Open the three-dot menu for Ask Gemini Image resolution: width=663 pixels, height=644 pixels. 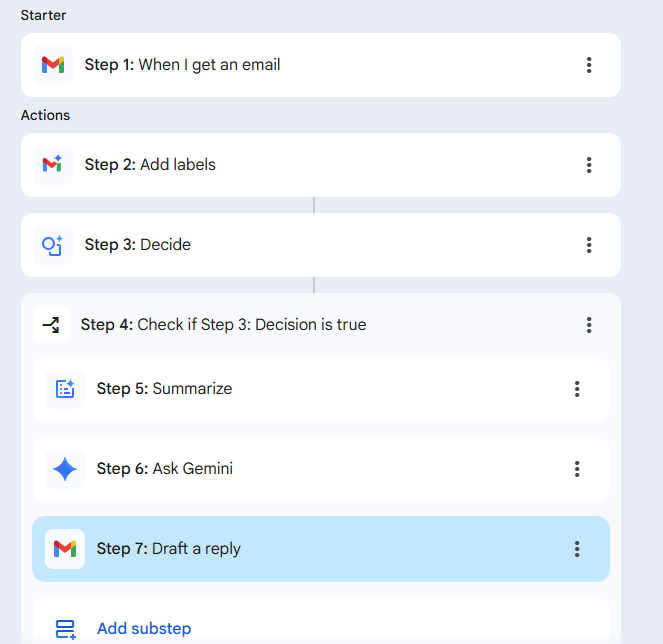577,469
